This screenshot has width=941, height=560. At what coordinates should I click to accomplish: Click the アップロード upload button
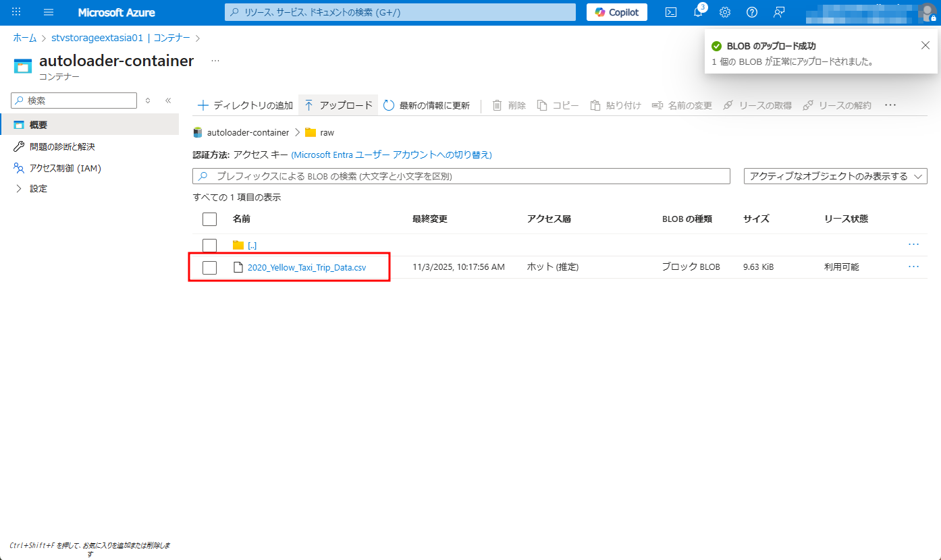click(338, 105)
